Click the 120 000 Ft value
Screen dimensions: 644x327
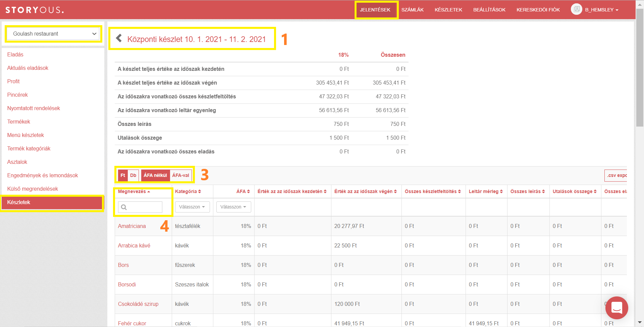[x=347, y=304]
